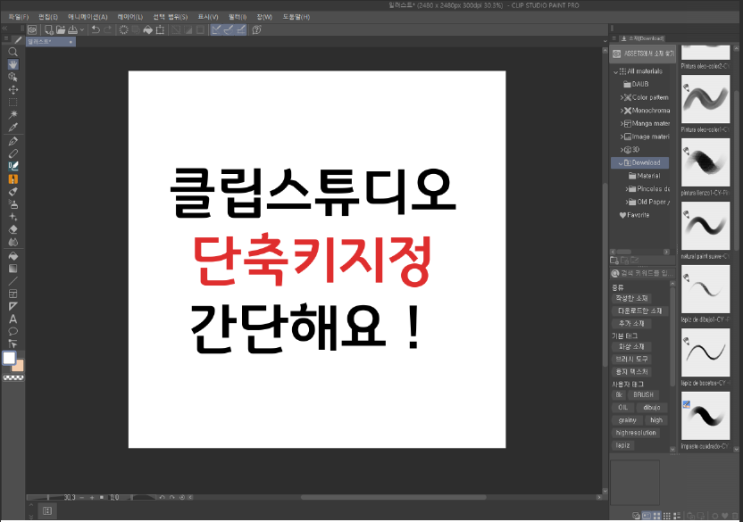The width and height of the screenshot is (743, 522).
Task: Open the File (F) menu
Action: point(18,17)
